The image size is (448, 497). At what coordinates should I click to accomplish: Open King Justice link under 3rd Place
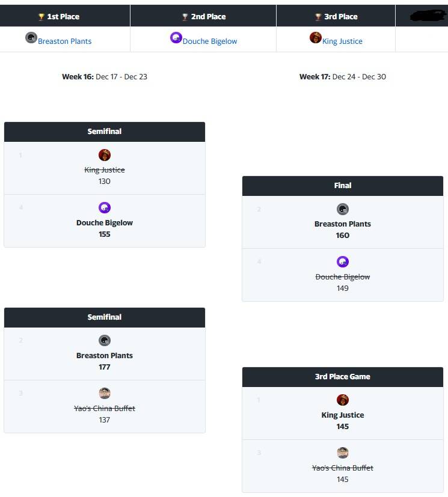coord(342,41)
